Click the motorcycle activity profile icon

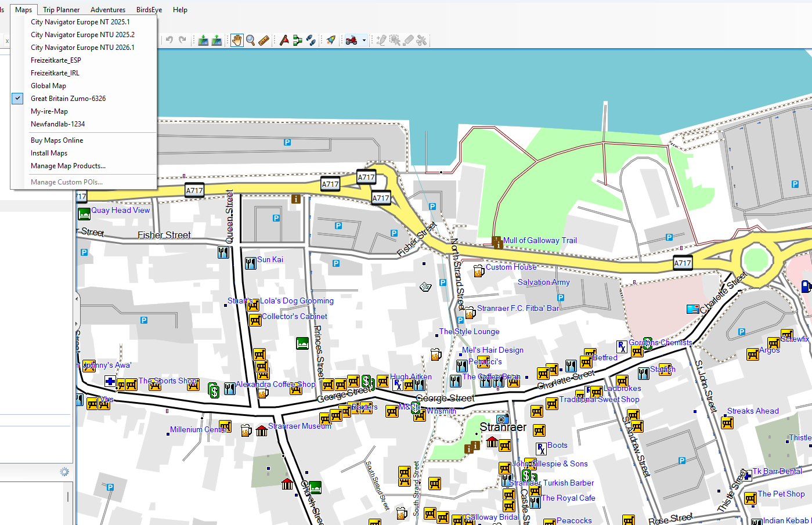[x=351, y=40]
